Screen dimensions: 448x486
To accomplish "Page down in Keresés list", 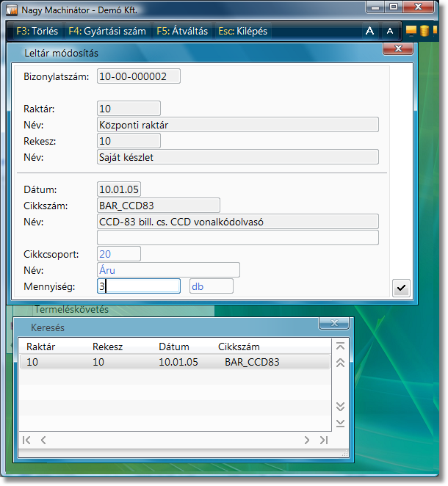I will coord(341,406).
